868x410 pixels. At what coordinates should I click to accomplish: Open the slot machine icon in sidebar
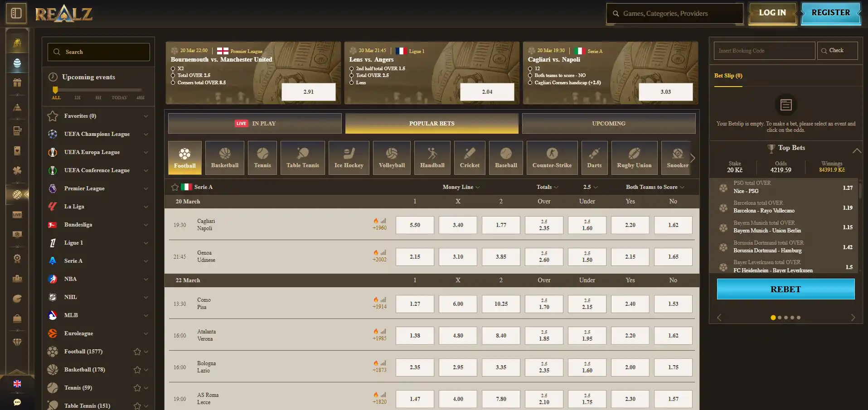(17, 131)
